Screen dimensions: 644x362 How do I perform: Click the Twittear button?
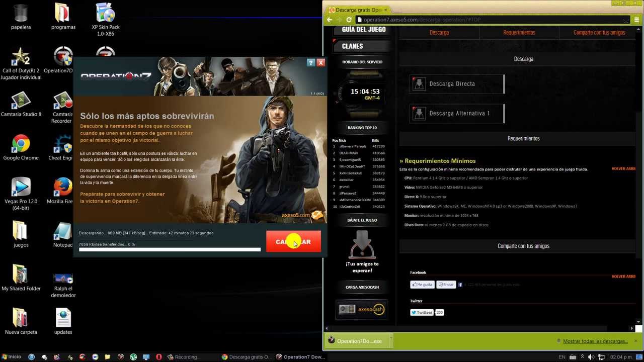422,312
